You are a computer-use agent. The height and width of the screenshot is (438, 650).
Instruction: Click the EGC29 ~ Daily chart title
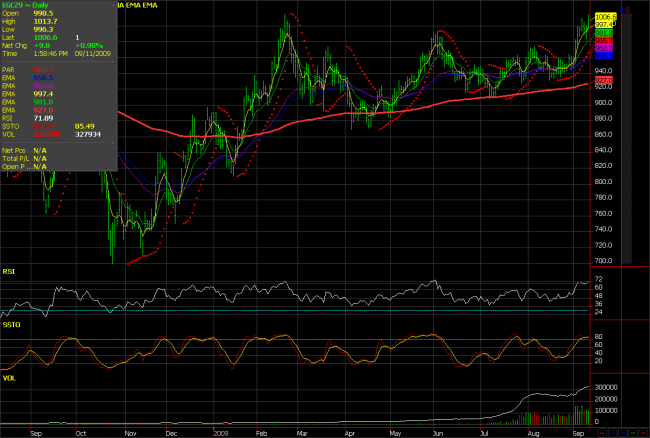tap(25, 5)
